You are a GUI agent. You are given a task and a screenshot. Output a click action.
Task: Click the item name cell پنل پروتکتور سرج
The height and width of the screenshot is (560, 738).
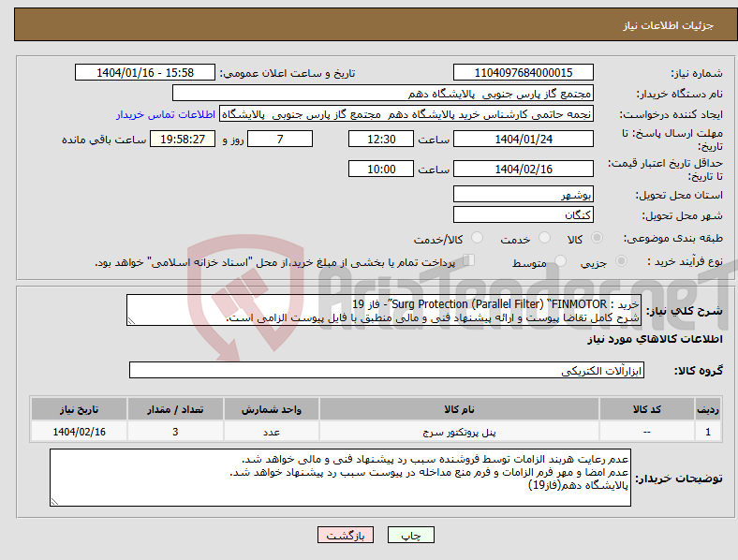pyautogui.click(x=459, y=432)
